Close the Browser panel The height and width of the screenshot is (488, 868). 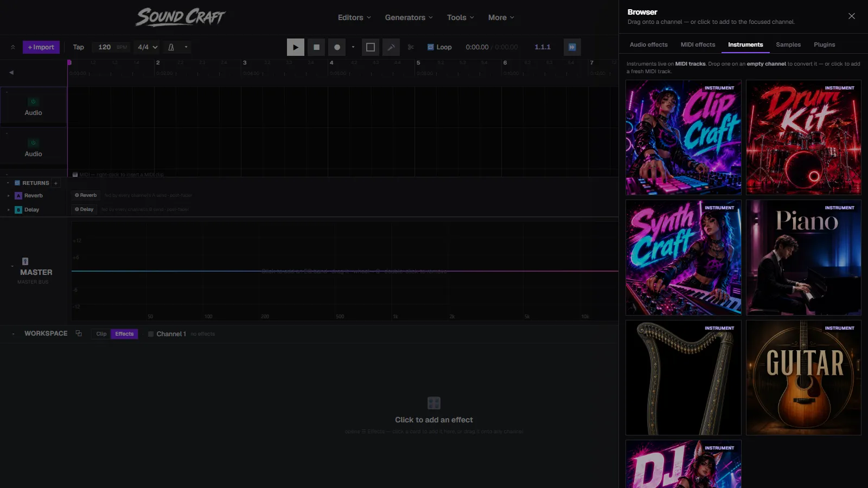tap(852, 16)
